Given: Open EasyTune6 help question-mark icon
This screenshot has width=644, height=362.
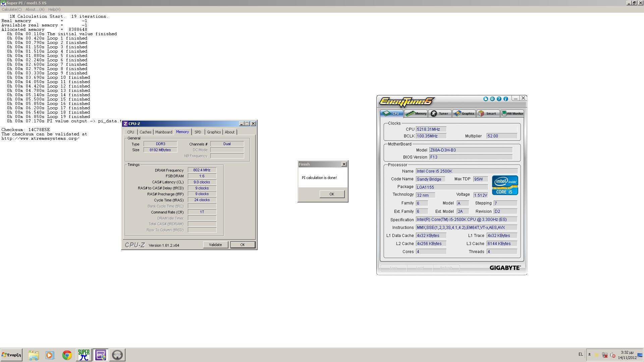Looking at the screenshot, I should tap(499, 99).
